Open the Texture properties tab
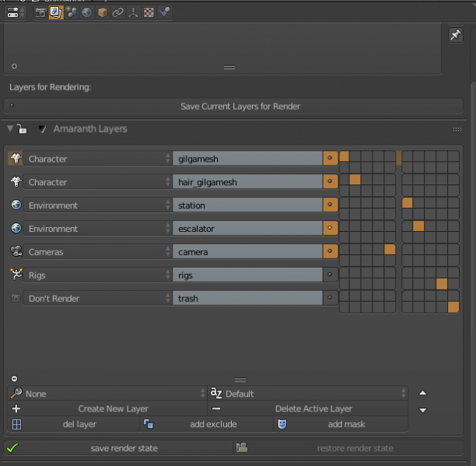 [x=149, y=12]
